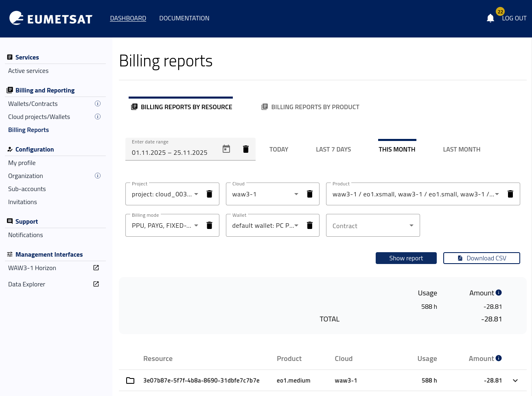Click the notifications bell icon

point(490,18)
